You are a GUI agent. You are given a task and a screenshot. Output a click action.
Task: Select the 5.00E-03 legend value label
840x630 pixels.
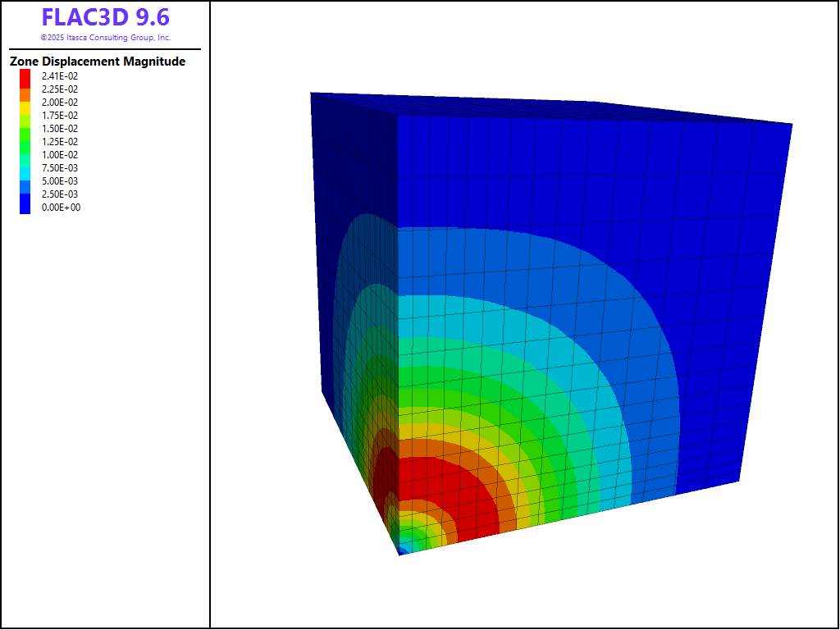(x=60, y=181)
